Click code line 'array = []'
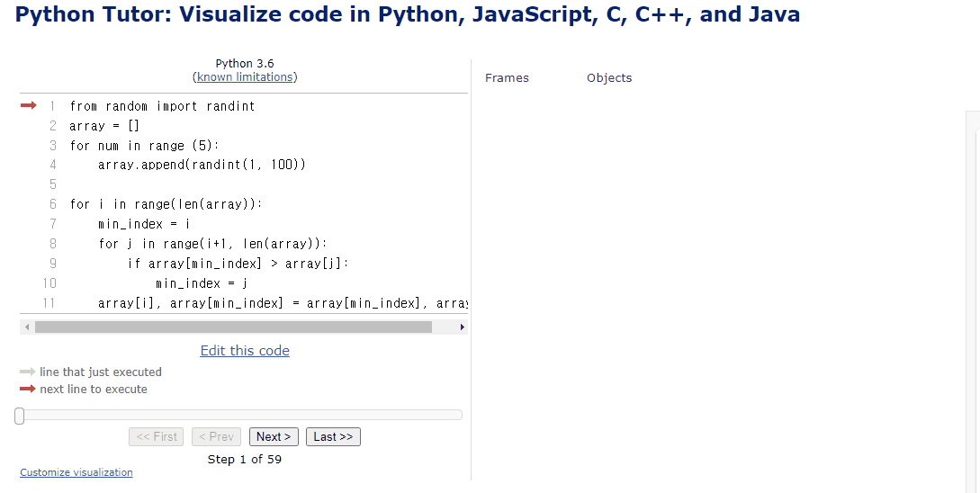980x493 pixels. coord(104,126)
